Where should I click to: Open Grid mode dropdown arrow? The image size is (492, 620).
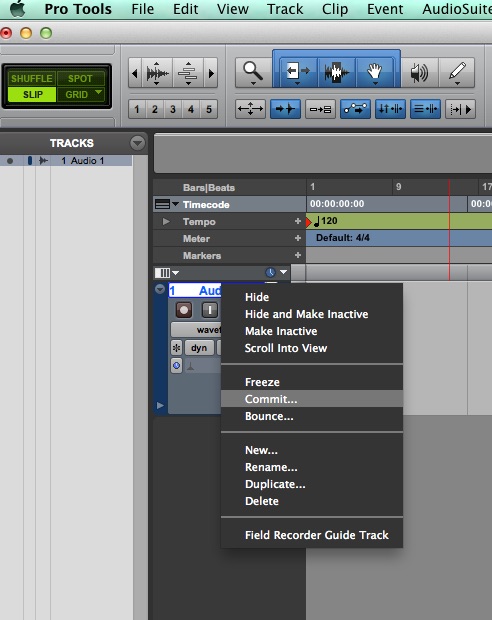pos(98,92)
